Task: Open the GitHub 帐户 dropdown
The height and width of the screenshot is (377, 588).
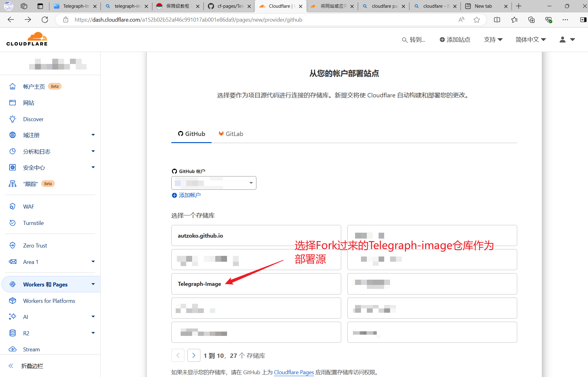Action: [214, 183]
